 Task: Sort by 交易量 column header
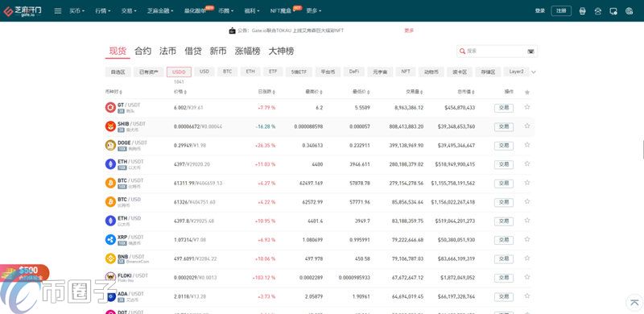pyautogui.click(x=415, y=92)
